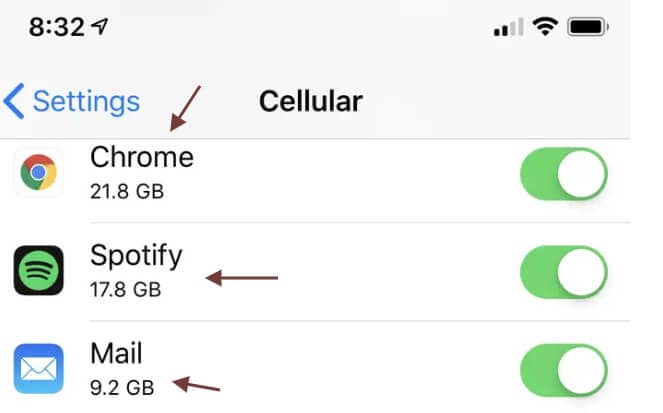
Task: Select the Mail app name label
Action: pos(116,353)
